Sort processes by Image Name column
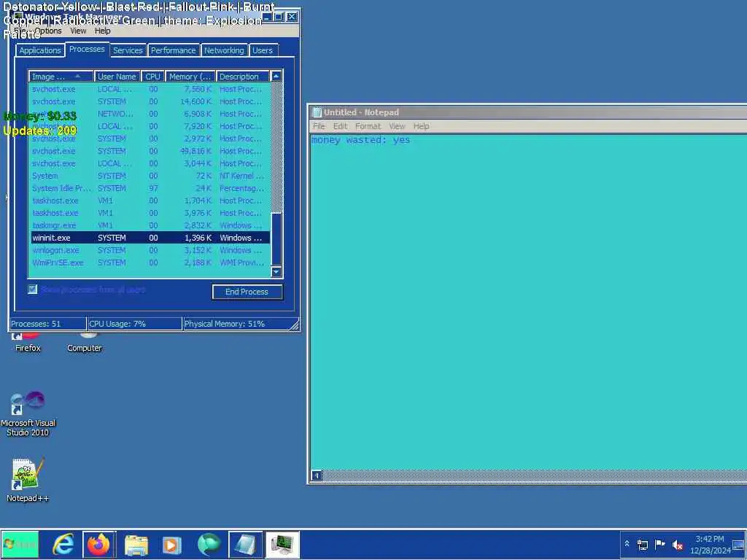This screenshot has height=560, width=747. pyautogui.click(x=61, y=77)
